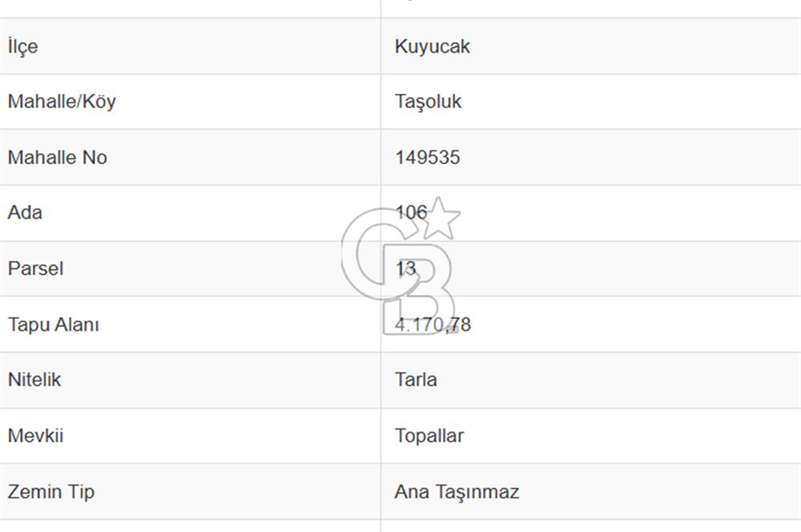The image size is (801, 532).
Task: Select the Mahalle No label
Action: tap(57, 157)
